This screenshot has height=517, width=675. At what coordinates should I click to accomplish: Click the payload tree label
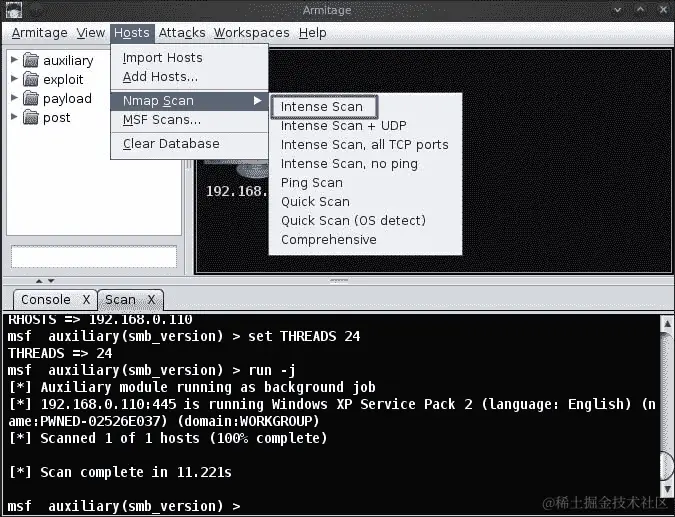(x=67, y=99)
